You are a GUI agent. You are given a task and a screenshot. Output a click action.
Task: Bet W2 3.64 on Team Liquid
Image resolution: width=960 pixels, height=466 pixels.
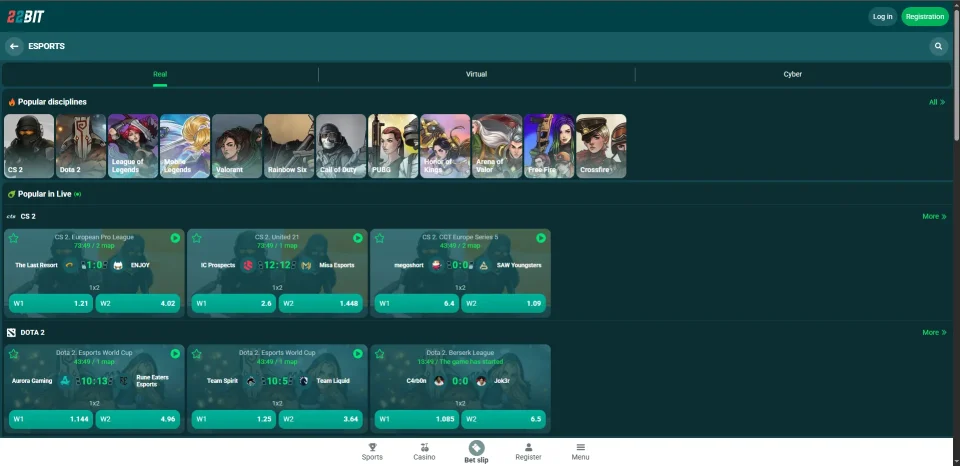321,419
